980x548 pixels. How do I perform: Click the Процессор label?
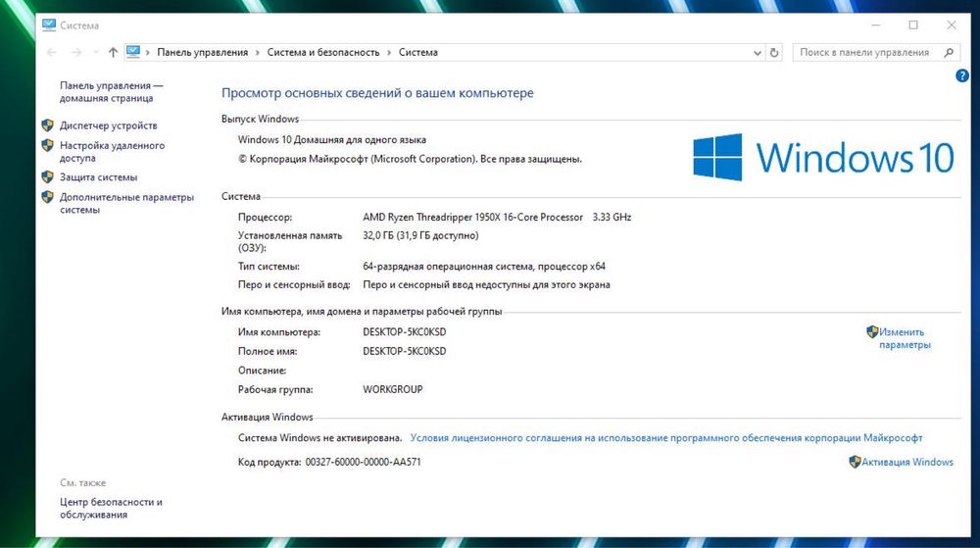(265, 218)
